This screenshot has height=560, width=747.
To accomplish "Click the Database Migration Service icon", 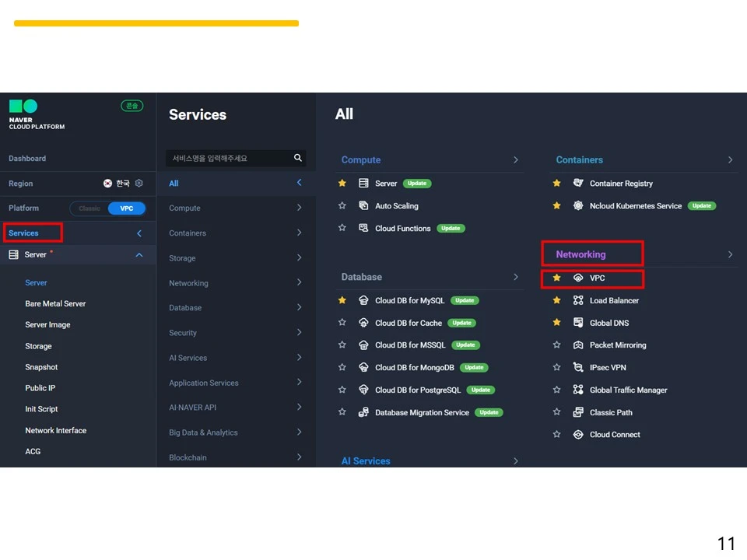I will point(363,412).
